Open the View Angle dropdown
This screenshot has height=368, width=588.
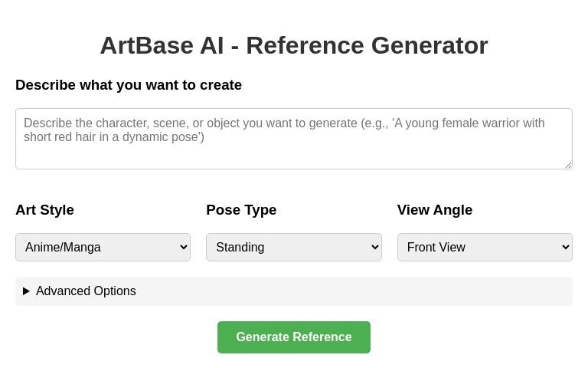(484, 247)
